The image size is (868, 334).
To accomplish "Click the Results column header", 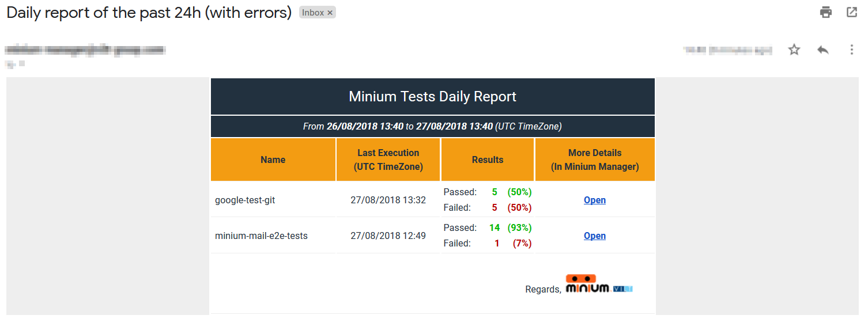I will click(488, 160).
